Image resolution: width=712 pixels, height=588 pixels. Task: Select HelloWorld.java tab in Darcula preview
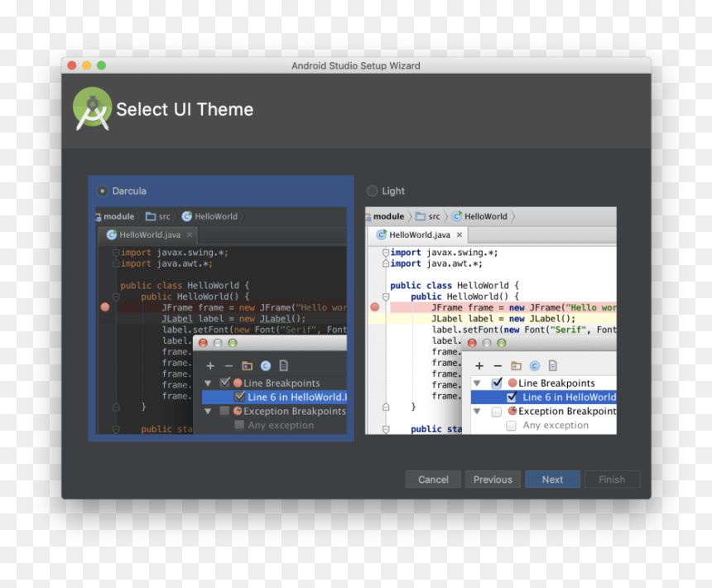coord(148,234)
